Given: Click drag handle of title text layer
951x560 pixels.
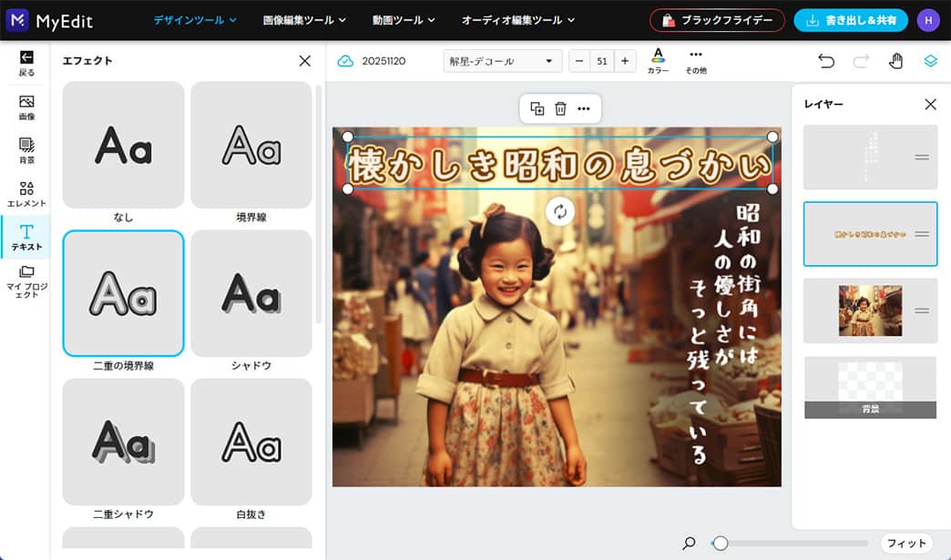Looking at the screenshot, I should pos(922,234).
